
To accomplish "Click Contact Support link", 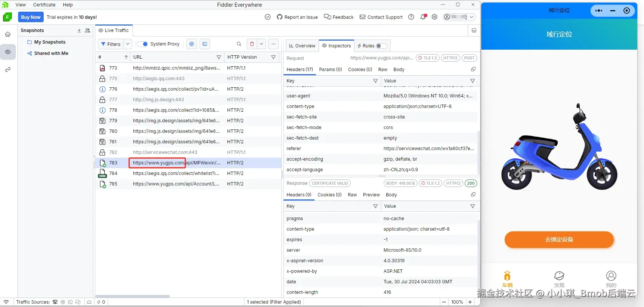I will pyautogui.click(x=381, y=17).
